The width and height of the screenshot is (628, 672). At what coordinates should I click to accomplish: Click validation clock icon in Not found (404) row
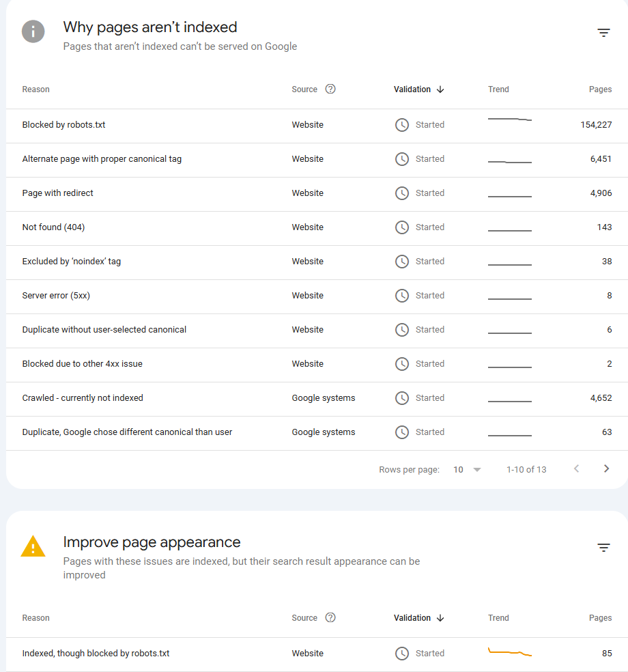(x=402, y=227)
